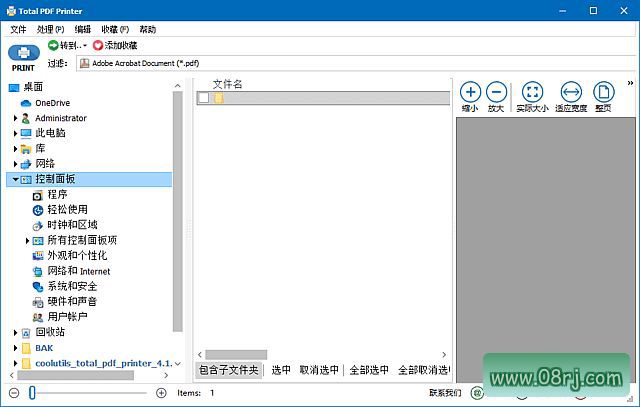Click the 轻松使用 ease-of-access icon
The height and width of the screenshot is (407, 640).
(x=38, y=210)
